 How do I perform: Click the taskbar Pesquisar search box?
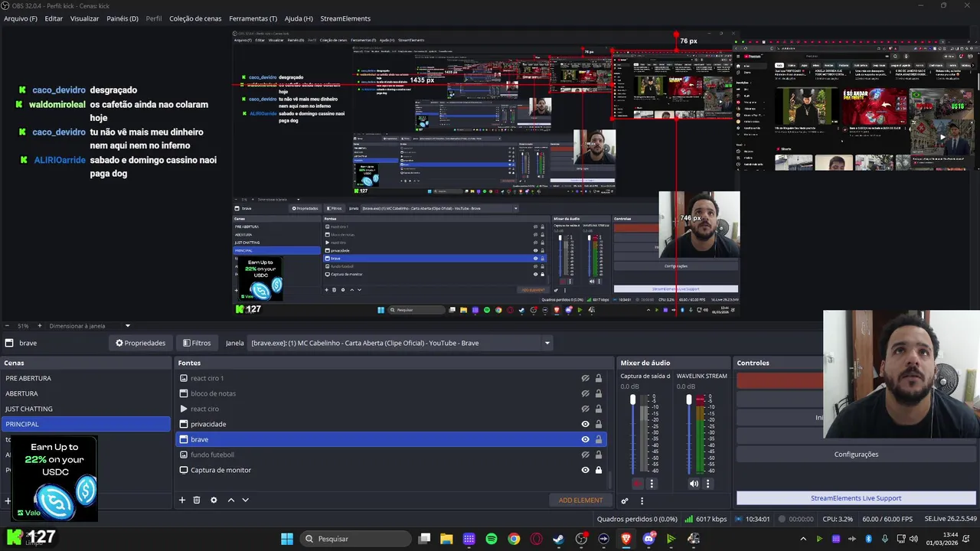click(x=355, y=539)
